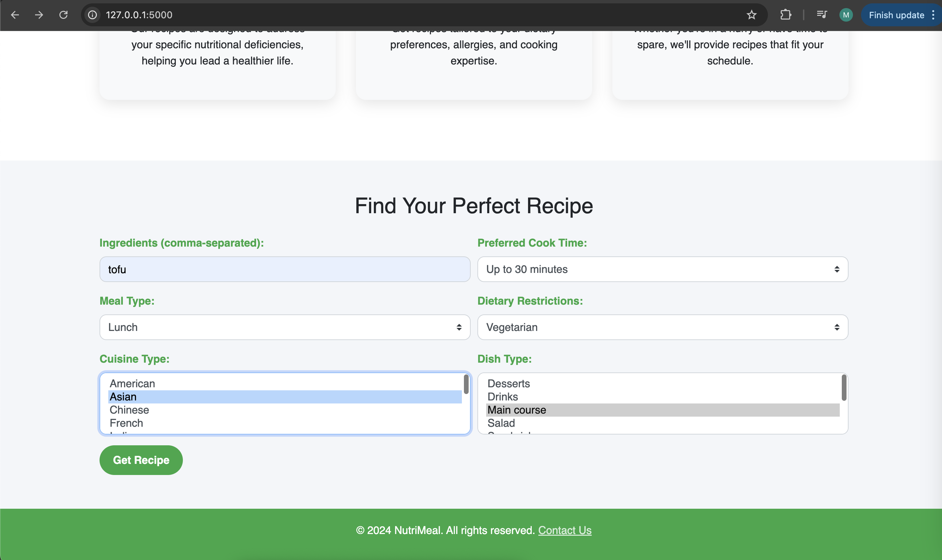Reload the current page
This screenshot has width=942, height=560.
click(63, 15)
